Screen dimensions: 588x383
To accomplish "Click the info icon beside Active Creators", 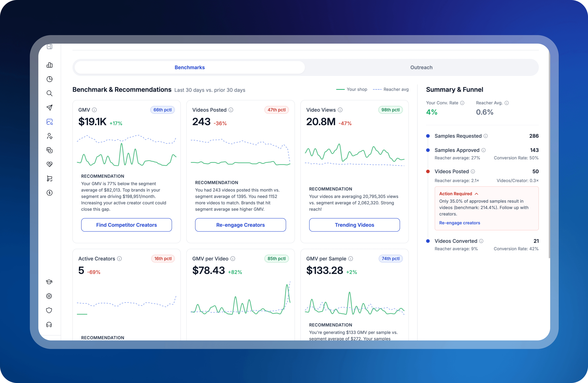I will click(x=119, y=259).
